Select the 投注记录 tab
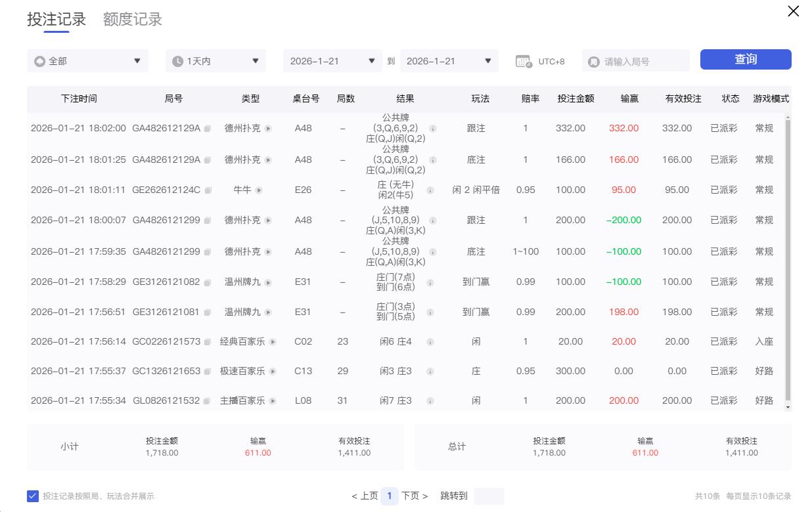Viewport: 812px width, 512px height. pyautogui.click(x=55, y=19)
